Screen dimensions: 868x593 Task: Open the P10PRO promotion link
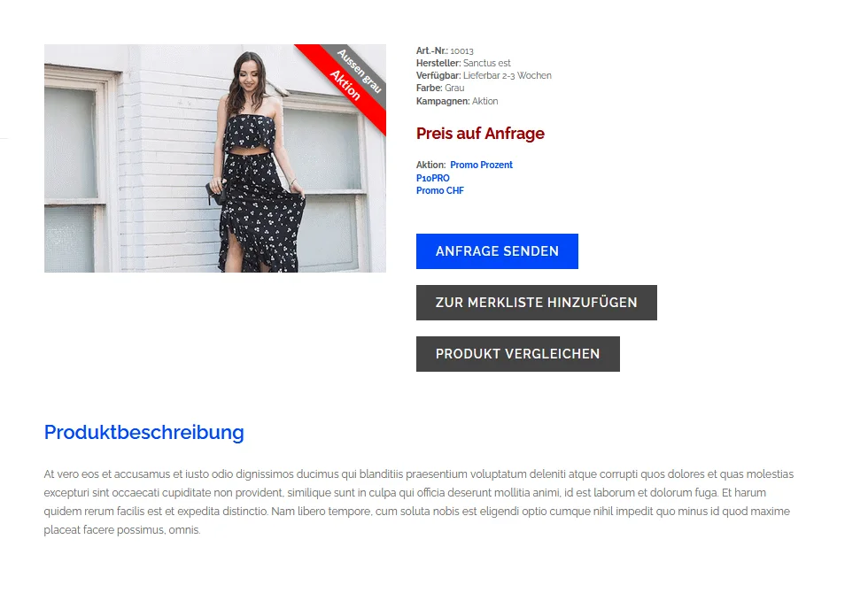click(x=433, y=178)
